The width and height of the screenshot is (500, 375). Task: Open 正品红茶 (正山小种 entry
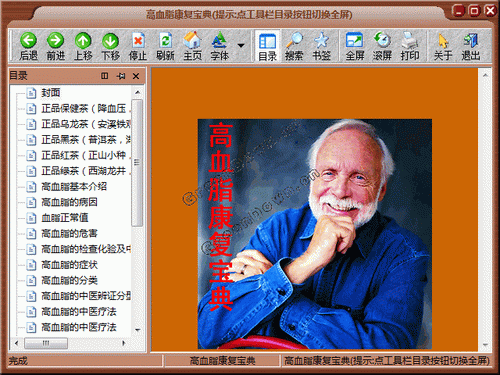click(x=86, y=155)
